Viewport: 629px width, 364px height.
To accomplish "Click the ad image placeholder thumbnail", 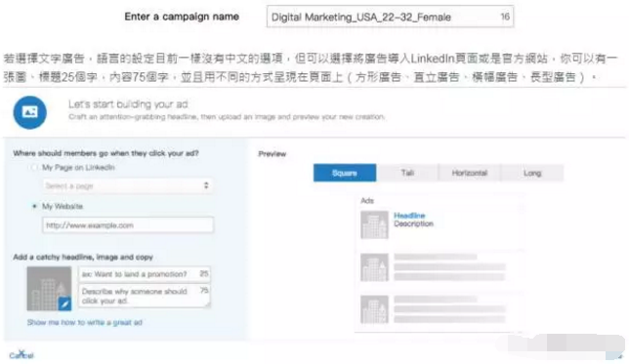I will tap(49, 289).
